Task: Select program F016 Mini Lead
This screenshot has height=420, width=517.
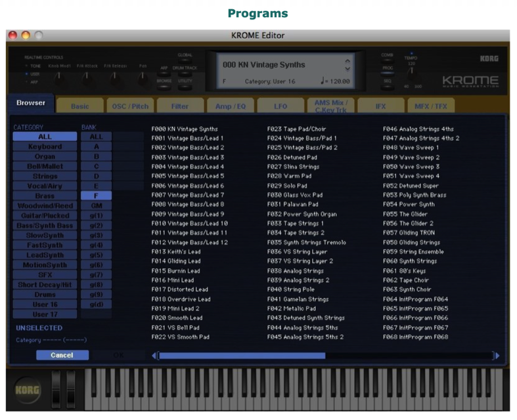Action: coord(173,280)
